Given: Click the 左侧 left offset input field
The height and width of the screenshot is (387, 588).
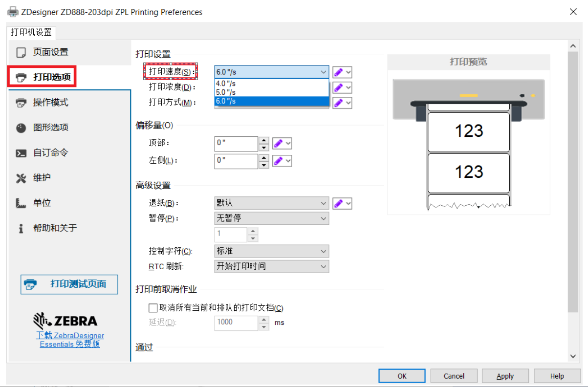Looking at the screenshot, I should (236, 161).
